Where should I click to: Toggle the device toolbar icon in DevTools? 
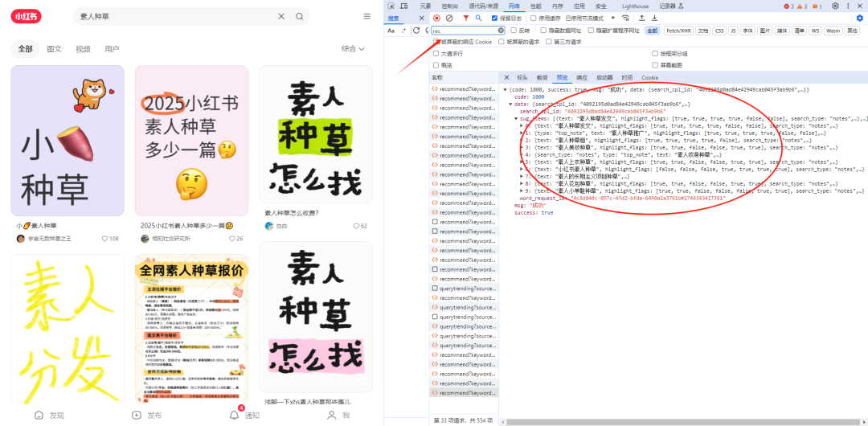point(404,6)
